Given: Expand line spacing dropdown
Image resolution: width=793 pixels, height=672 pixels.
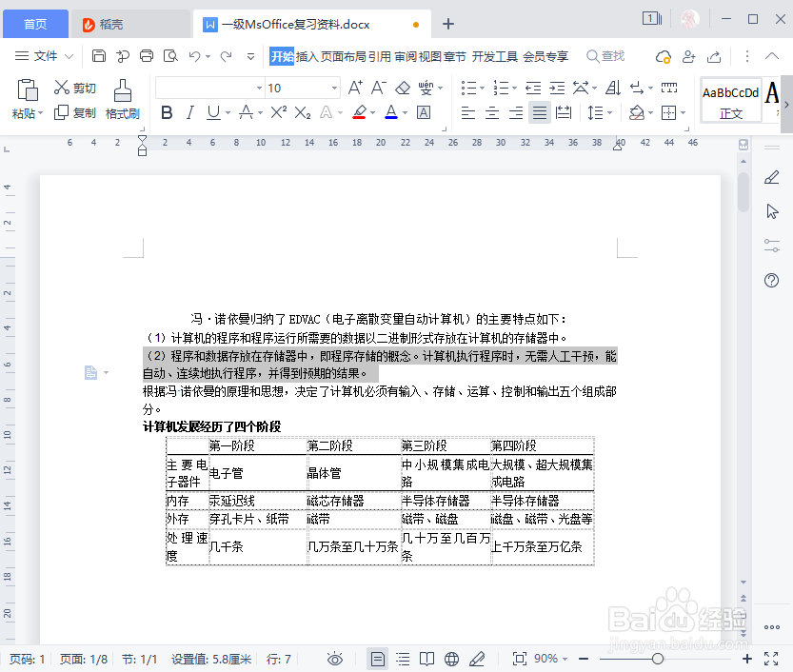Looking at the screenshot, I should pyautogui.click(x=610, y=112).
